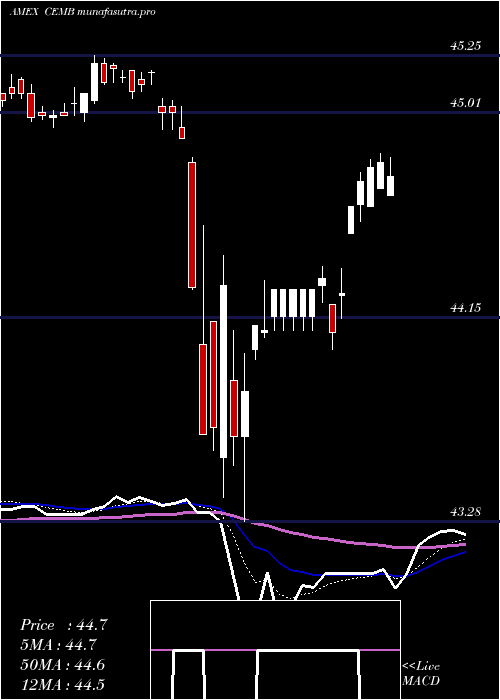The width and height of the screenshot is (500, 700).
Task: Click the AMEX CEMB munafasutra.pro title text
Action: point(83,12)
